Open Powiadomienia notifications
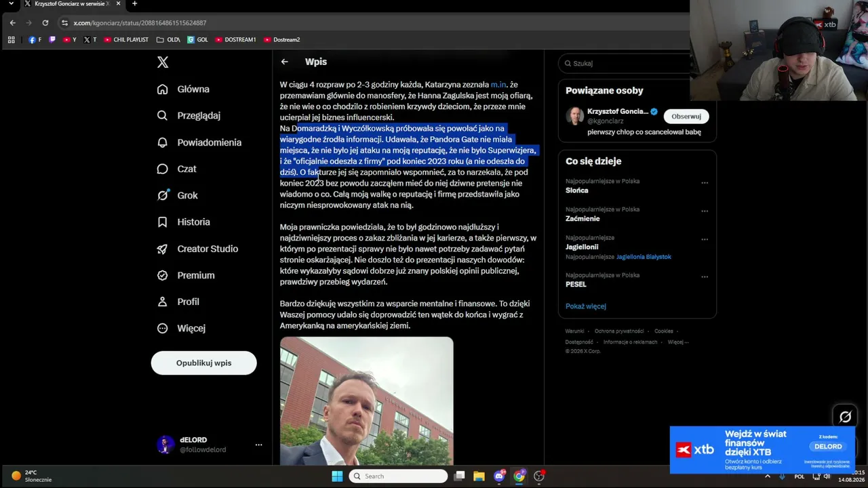The width and height of the screenshot is (868, 488). point(199,142)
